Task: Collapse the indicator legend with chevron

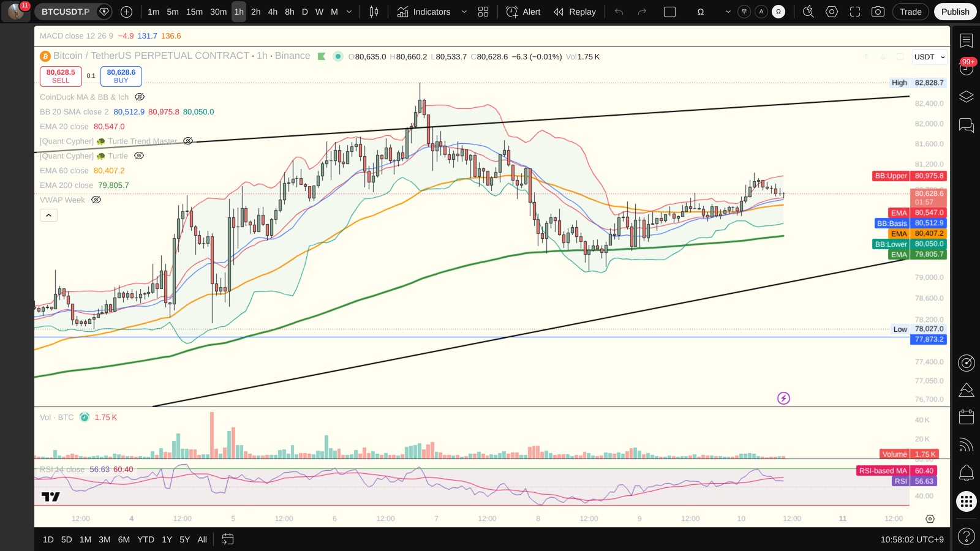Action: coord(48,215)
